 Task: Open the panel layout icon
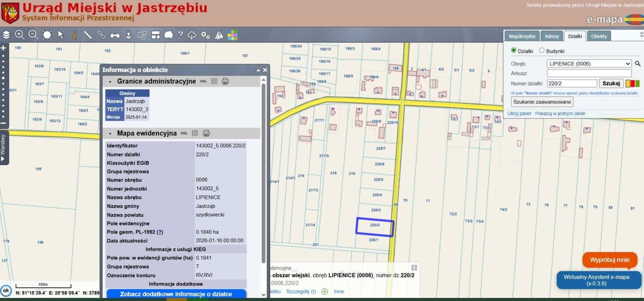(155, 35)
